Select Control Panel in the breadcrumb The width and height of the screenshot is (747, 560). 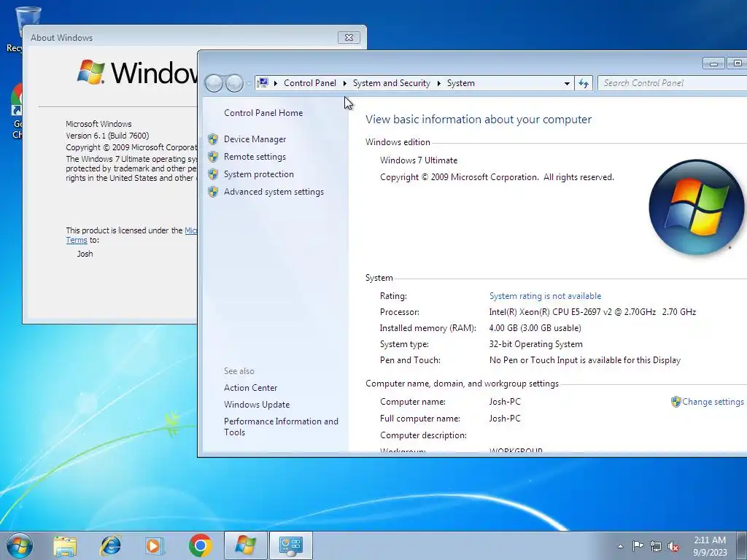tap(309, 83)
